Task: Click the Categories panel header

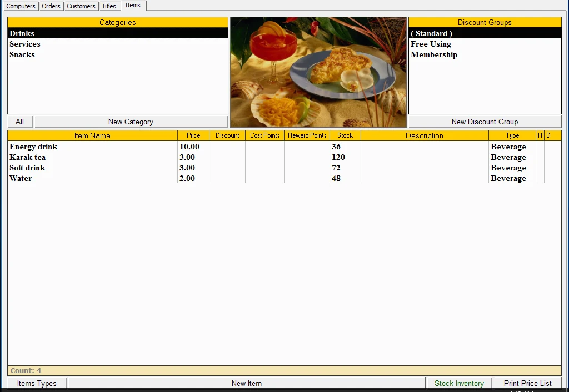Action: (118, 22)
